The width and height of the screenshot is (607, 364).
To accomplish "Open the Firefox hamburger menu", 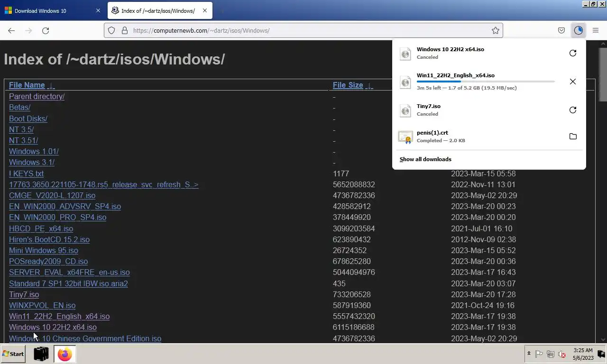I will click(x=596, y=30).
